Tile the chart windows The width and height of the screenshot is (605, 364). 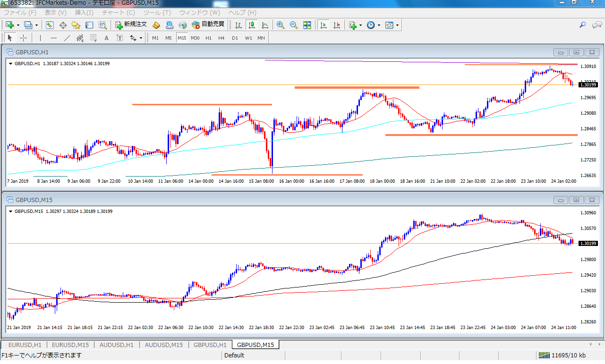[307, 25]
